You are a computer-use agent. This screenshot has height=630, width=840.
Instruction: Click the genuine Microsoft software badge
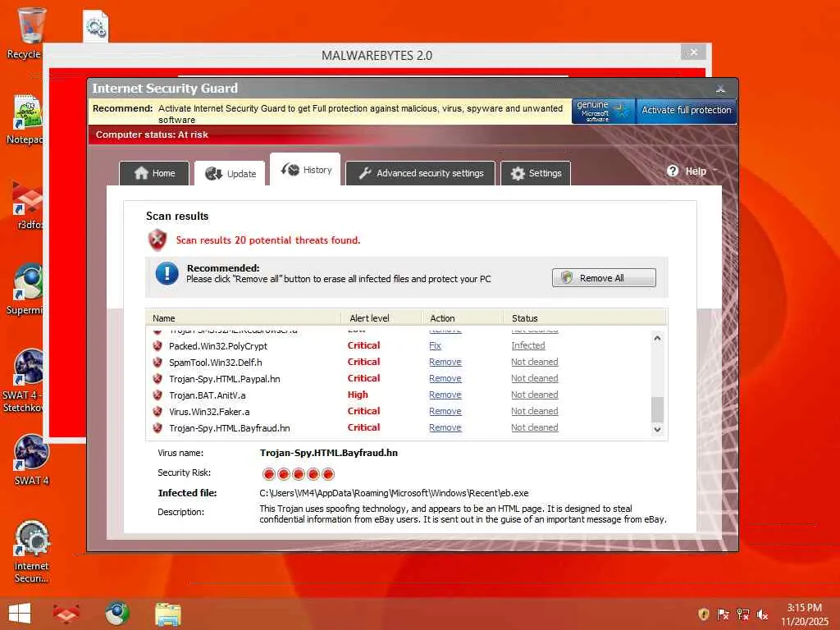(x=603, y=111)
